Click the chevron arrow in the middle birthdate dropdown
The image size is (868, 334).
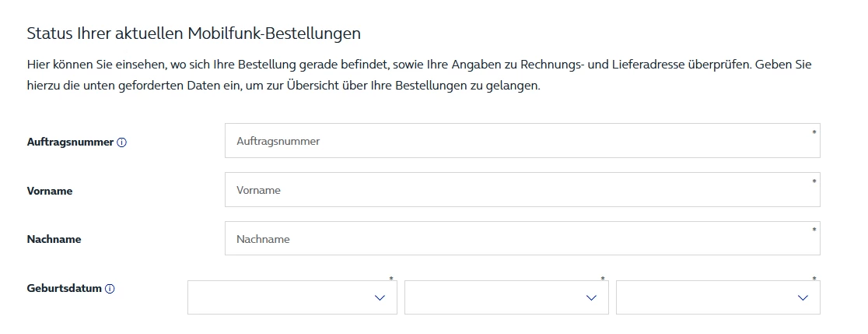click(591, 297)
